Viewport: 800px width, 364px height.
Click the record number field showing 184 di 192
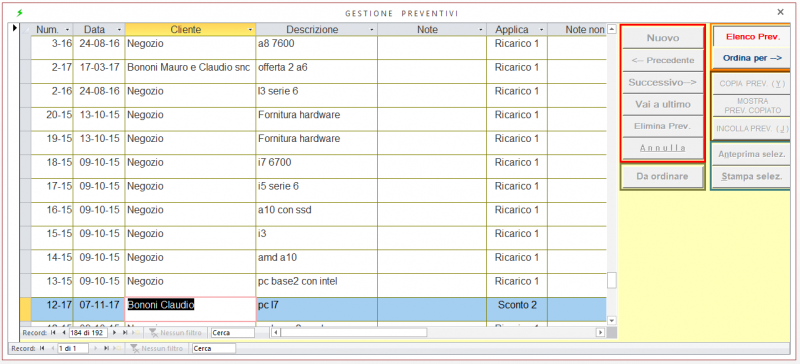[x=88, y=333]
